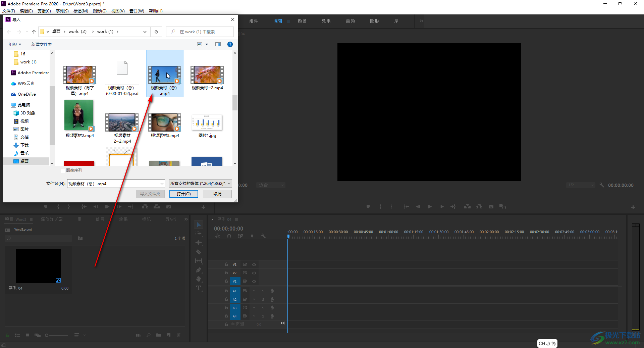The image size is (644, 348).
Task: Open the 文件(F) menu
Action: [x=9, y=11]
